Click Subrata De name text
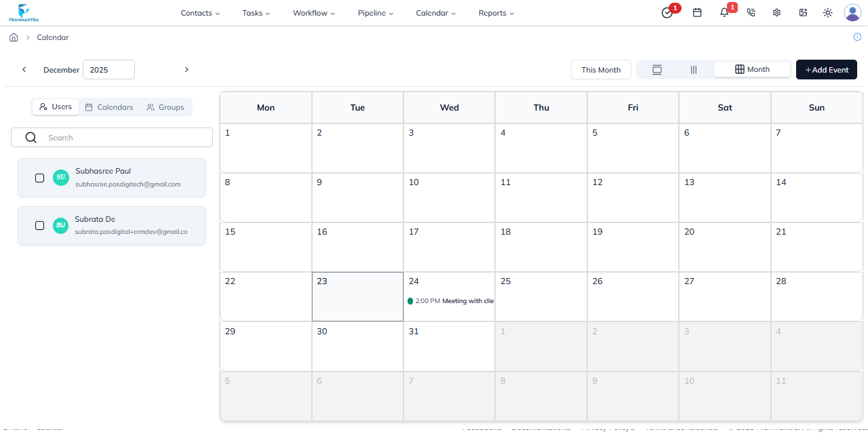This screenshot has height=434, width=868. click(95, 219)
